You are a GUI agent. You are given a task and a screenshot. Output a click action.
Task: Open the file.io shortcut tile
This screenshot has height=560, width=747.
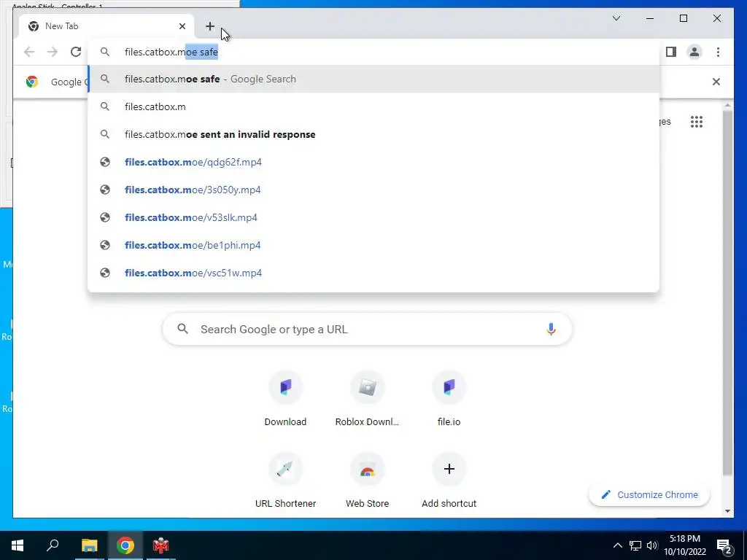click(x=449, y=399)
